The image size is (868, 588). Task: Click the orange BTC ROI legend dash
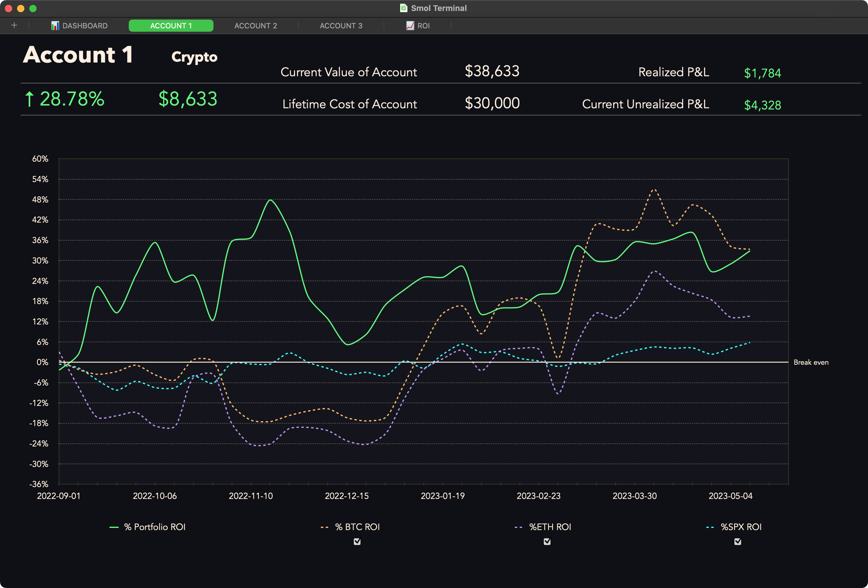[324, 527]
